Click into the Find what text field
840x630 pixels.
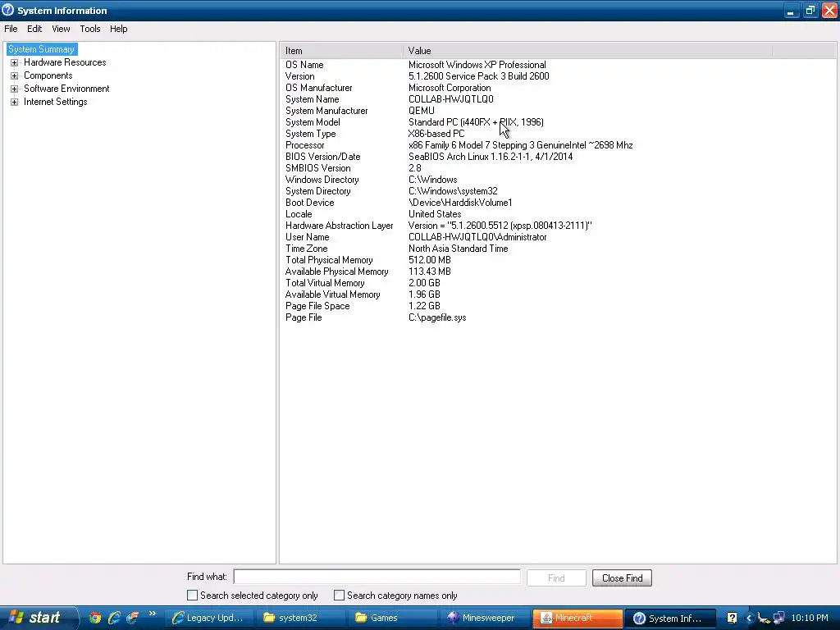pyautogui.click(x=377, y=577)
